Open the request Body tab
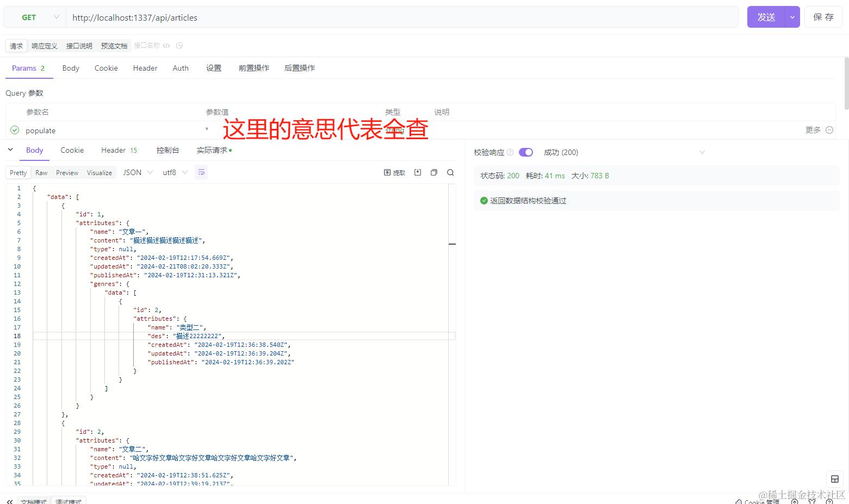 click(x=71, y=68)
